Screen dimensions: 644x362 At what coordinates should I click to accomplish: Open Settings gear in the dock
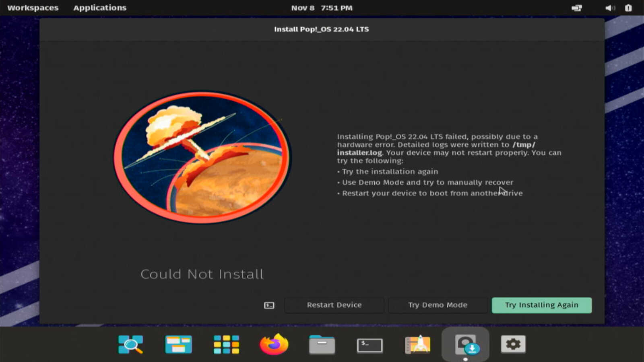tap(513, 344)
